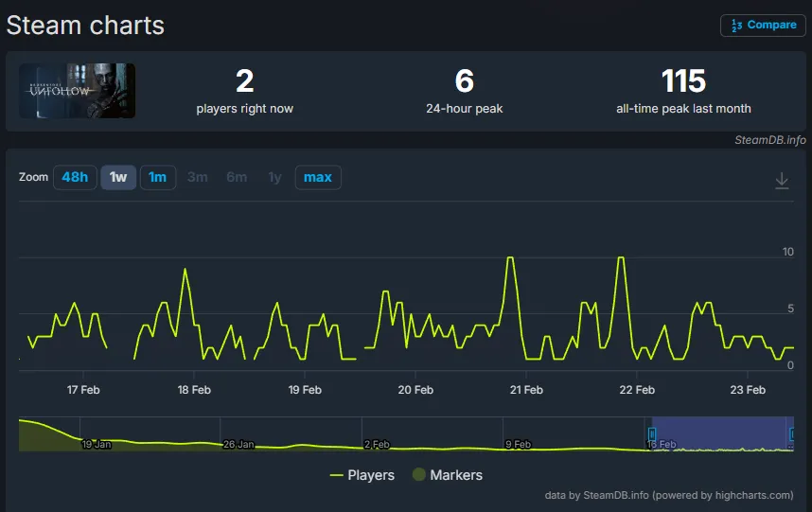Click the 1y zoom option
This screenshot has height=512, width=812.
[274, 177]
